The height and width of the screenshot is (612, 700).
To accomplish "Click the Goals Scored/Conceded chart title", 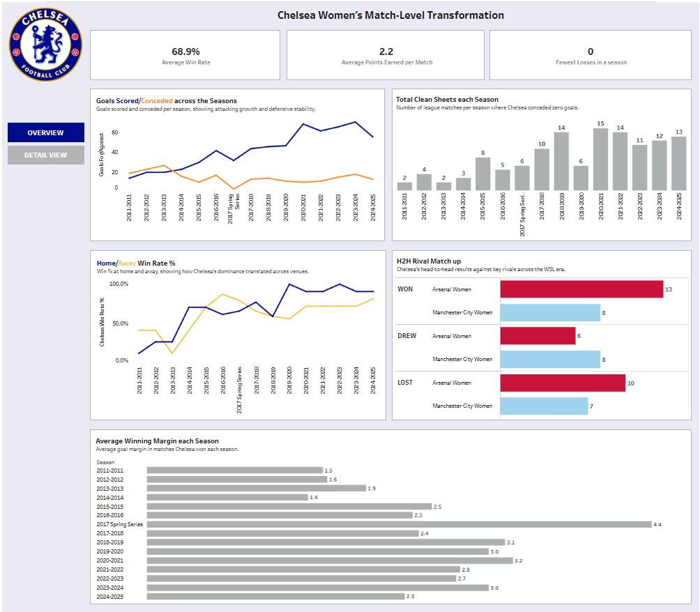I will click(x=167, y=101).
